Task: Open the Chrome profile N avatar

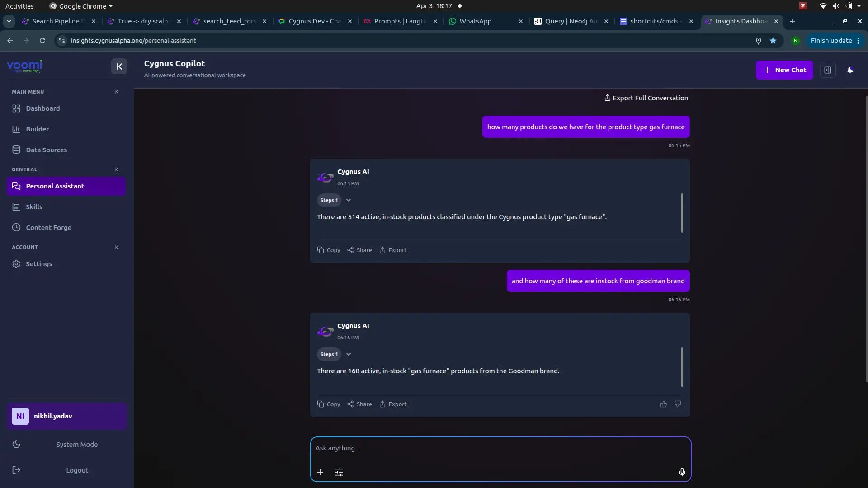Action: point(796,41)
